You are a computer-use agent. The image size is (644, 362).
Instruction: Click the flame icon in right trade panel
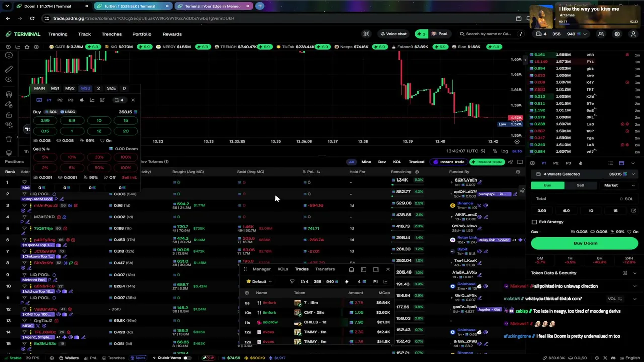pyautogui.click(x=580, y=163)
